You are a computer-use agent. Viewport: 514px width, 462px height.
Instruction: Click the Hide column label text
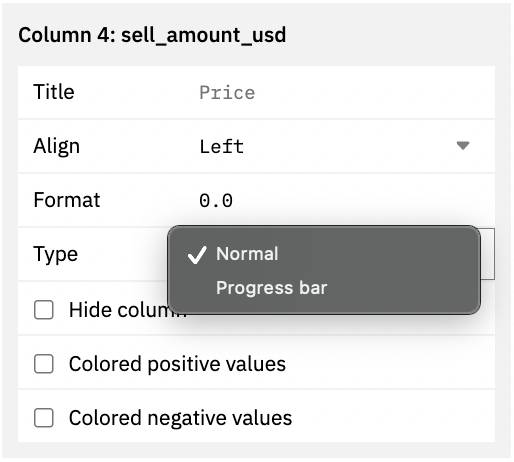tap(127, 310)
